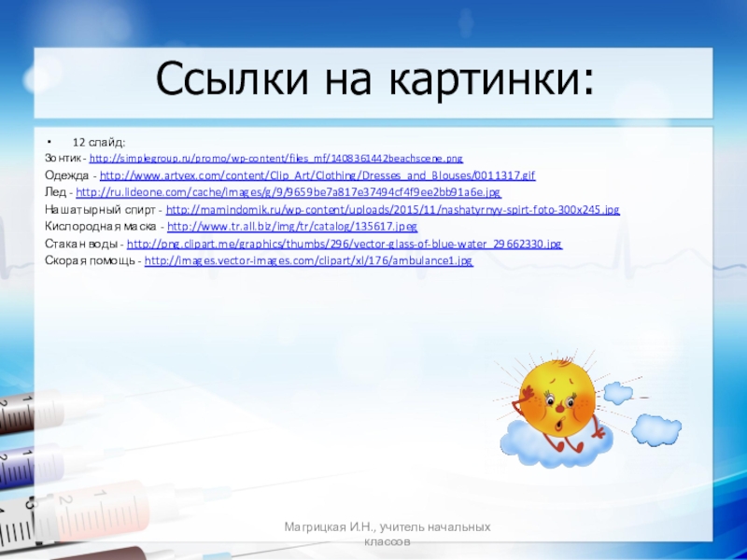
Task: Select the slide title "Ссылки на картинки:"
Action: (x=373, y=81)
